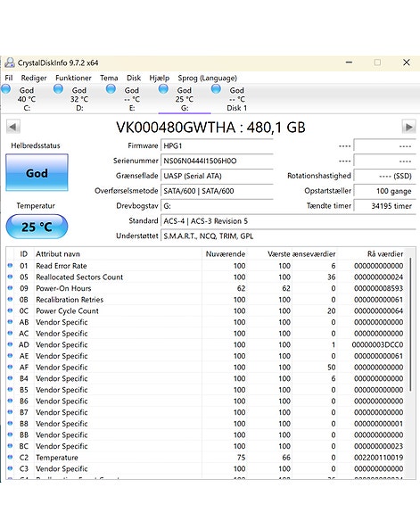Image resolution: width=420 pixels, height=513 pixels.
Task: Open the Fil menu
Action: [x=9, y=78]
